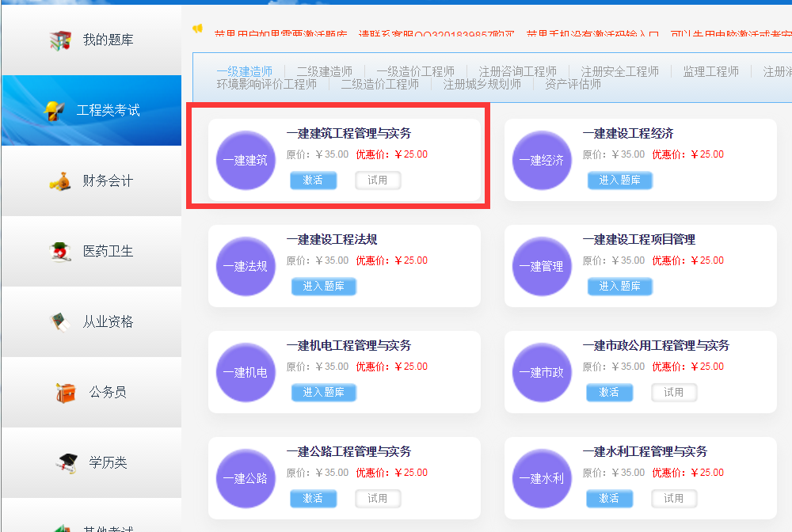Click the purple 一建经济 circle
This screenshot has height=532, width=792.
pyautogui.click(x=541, y=161)
